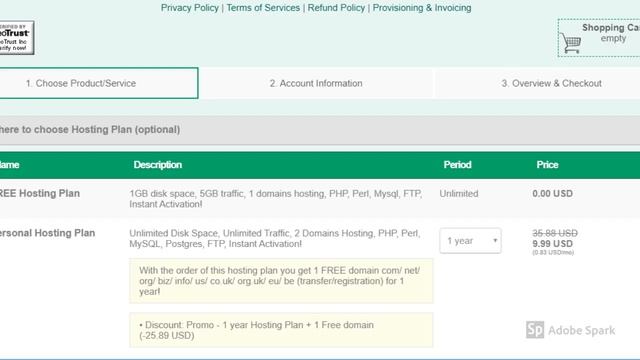Click the 0.00 USD price
The image size is (640, 360).
552,194
